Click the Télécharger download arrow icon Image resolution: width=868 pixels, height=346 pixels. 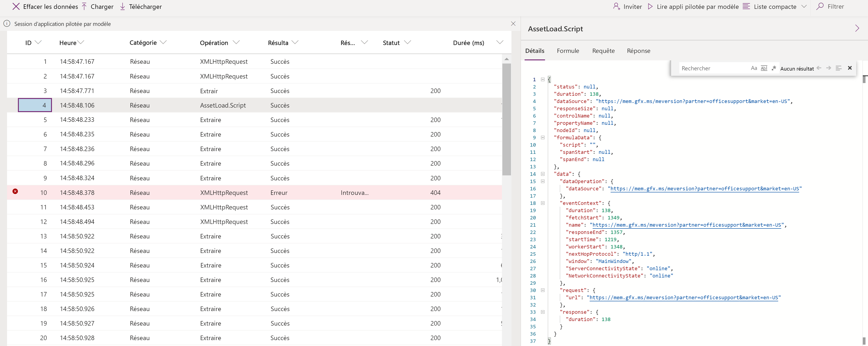click(123, 6)
